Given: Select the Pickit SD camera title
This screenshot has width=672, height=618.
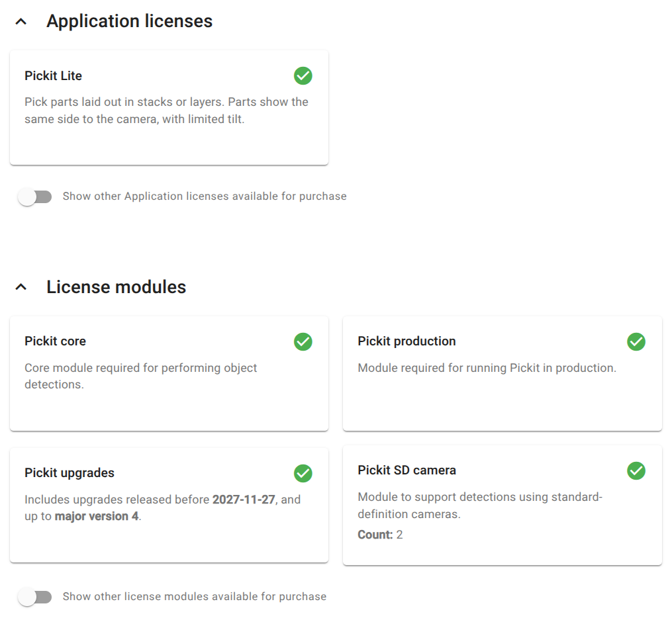Looking at the screenshot, I should pos(407,470).
